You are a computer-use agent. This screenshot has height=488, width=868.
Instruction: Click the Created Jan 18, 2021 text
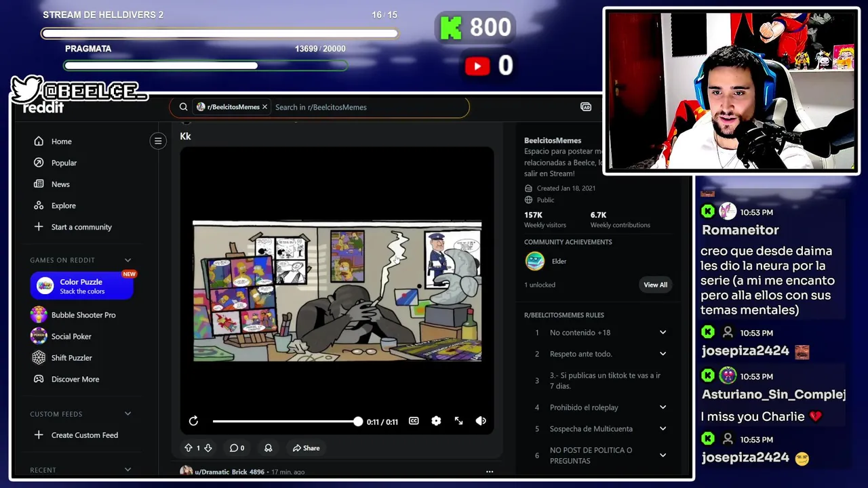pos(566,188)
